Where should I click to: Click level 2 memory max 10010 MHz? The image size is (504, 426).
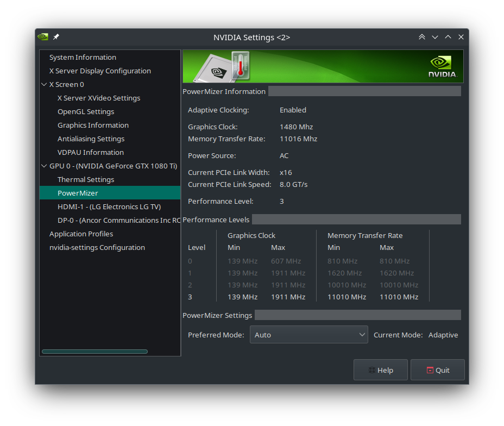click(x=399, y=285)
